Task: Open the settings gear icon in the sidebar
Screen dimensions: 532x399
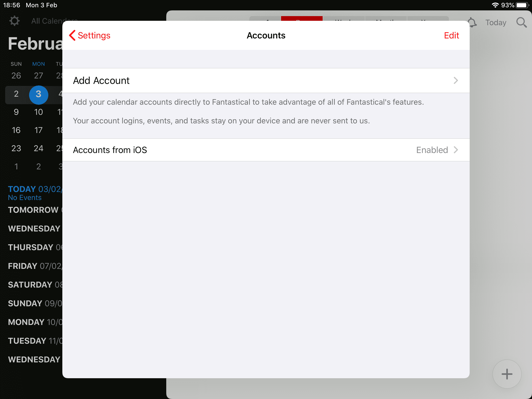Action: pos(15,21)
